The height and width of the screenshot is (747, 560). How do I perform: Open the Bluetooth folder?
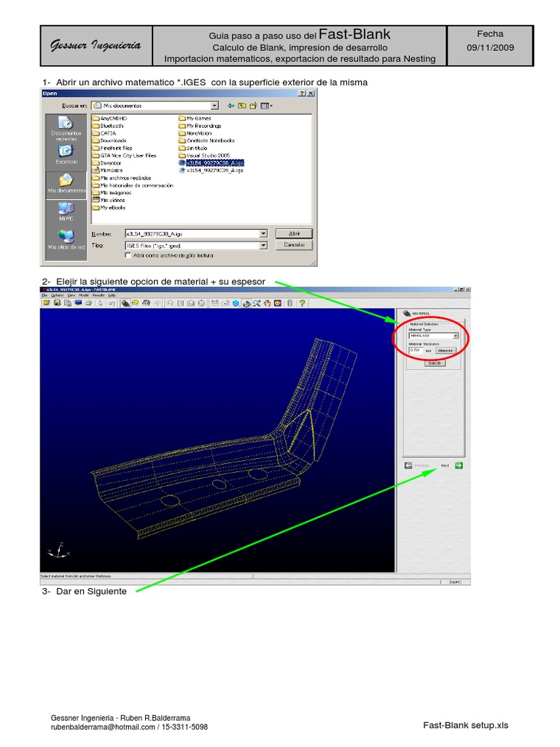(108, 125)
